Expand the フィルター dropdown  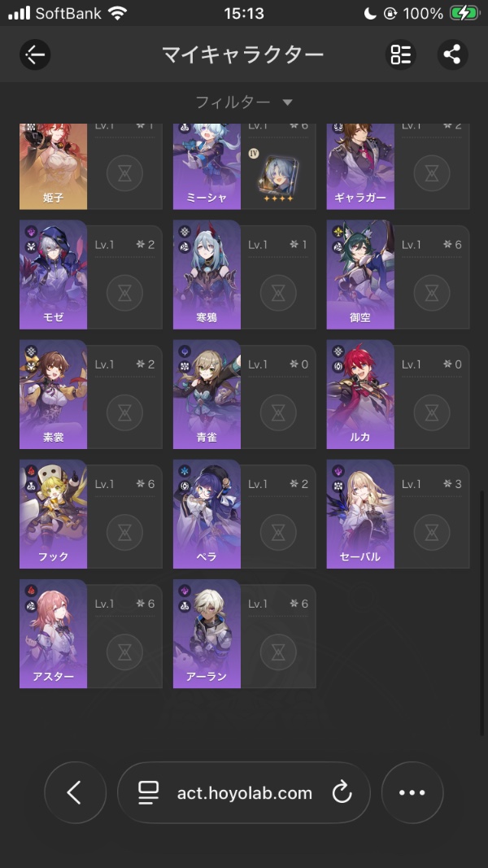pos(243,102)
